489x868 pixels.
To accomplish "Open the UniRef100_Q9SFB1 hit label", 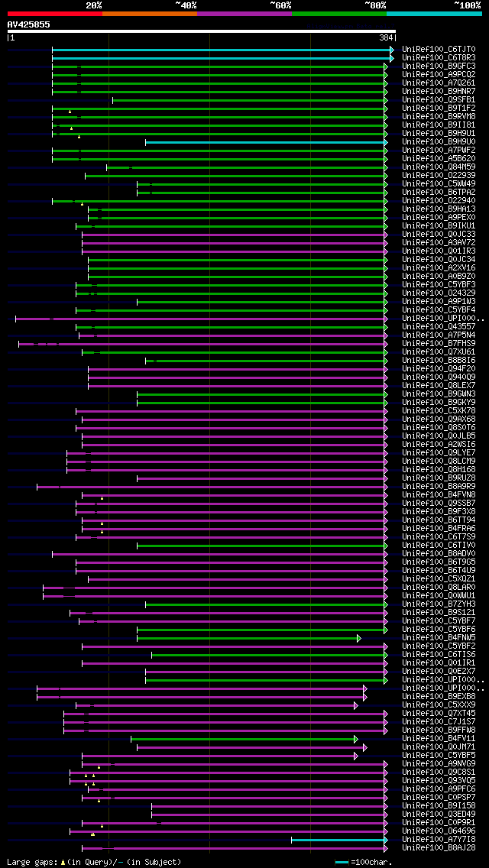I will coord(439,99).
